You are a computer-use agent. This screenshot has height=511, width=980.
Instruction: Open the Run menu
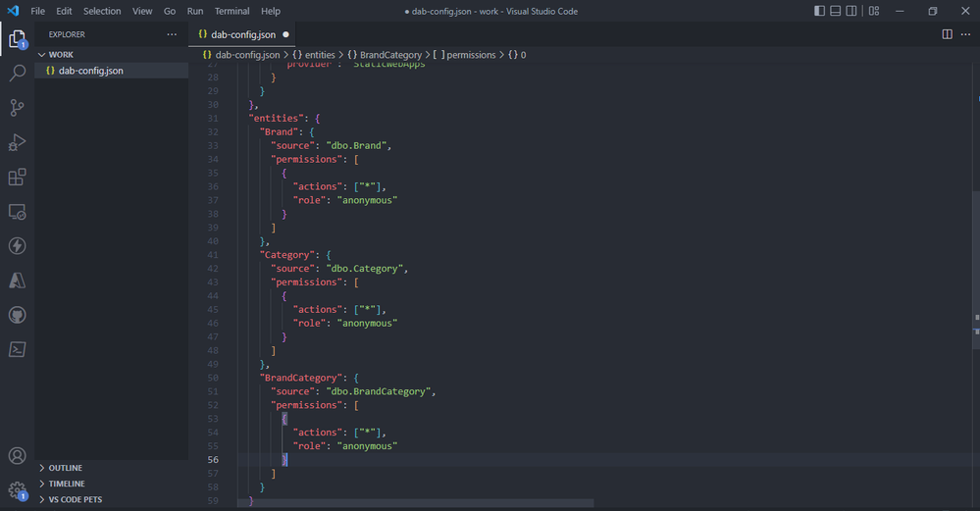pyautogui.click(x=195, y=11)
